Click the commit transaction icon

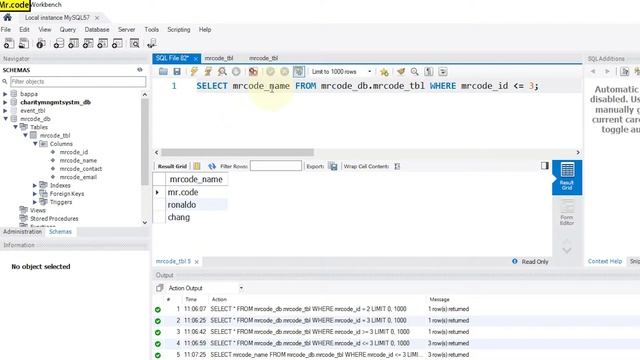click(270, 72)
